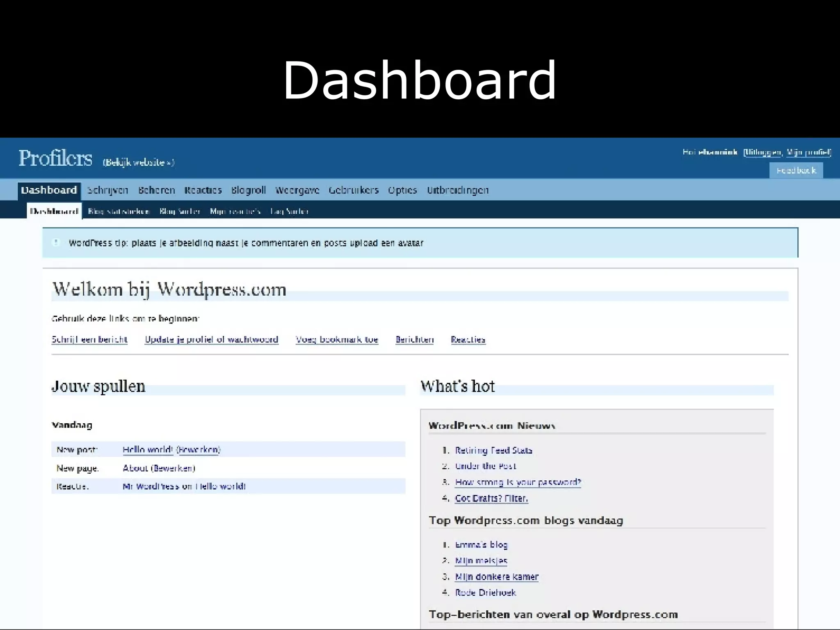Open the Reacties quick link below welcome
The image size is (840, 630).
pyautogui.click(x=468, y=340)
